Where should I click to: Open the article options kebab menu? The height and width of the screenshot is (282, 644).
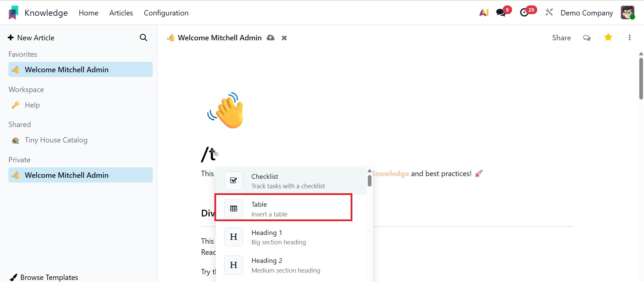(x=630, y=38)
